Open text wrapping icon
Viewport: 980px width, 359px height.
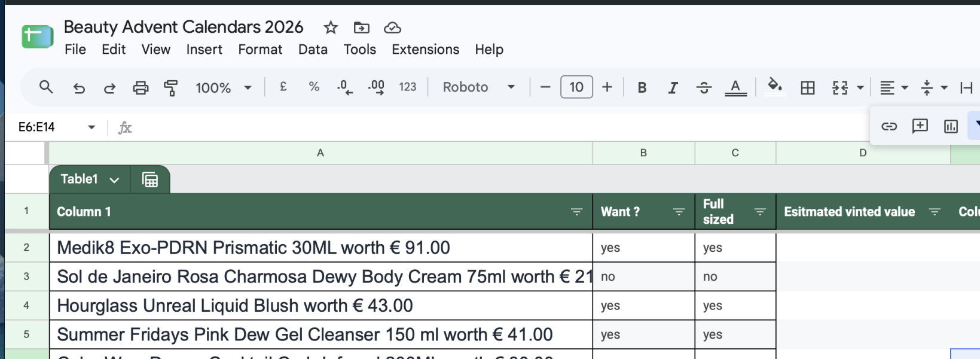[x=966, y=88]
